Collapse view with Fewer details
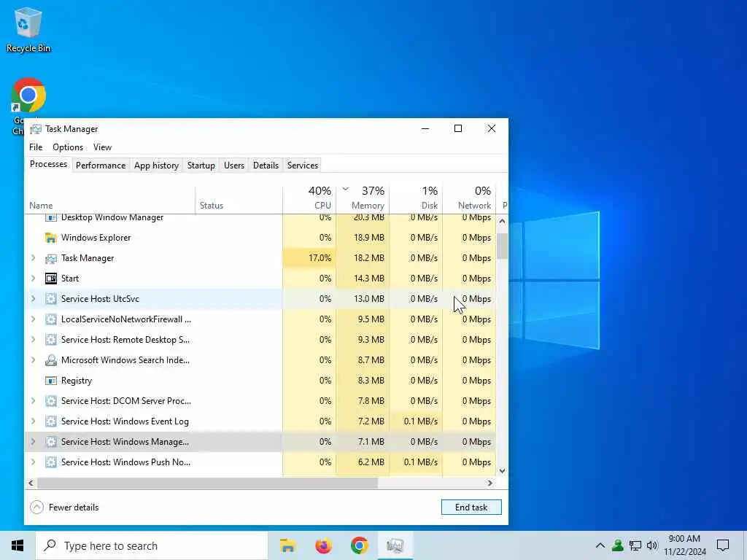 pyautogui.click(x=64, y=507)
